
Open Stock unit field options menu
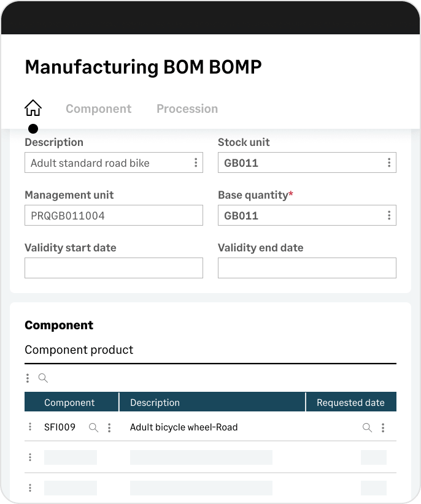[389, 162]
